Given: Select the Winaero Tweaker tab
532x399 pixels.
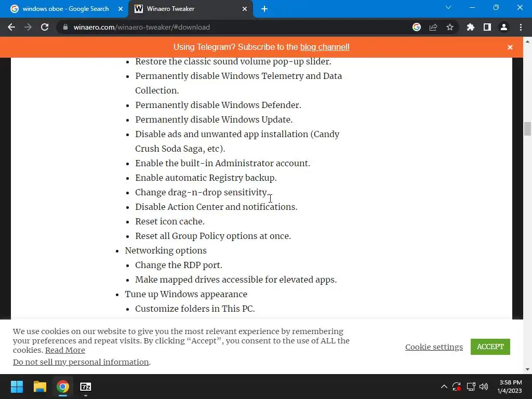Looking at the screenshot, I should click(x=190, y=9).
